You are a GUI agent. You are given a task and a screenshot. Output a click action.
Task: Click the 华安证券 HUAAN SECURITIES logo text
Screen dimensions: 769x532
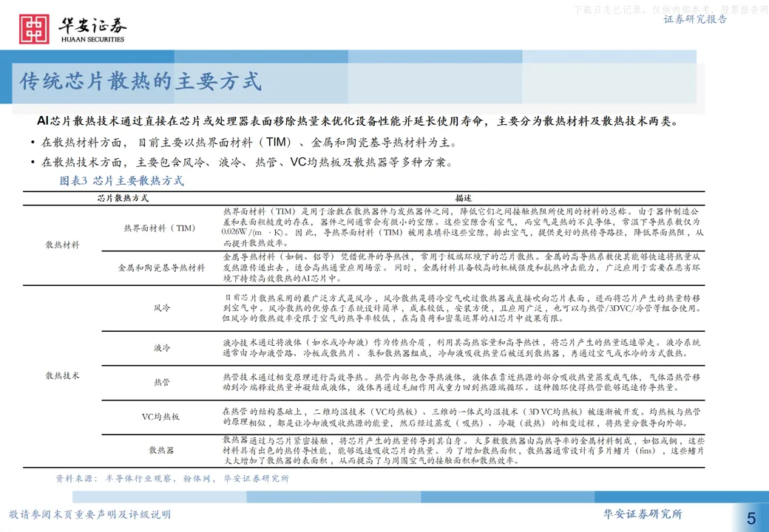pyautogui.click(x=92, y=30)
